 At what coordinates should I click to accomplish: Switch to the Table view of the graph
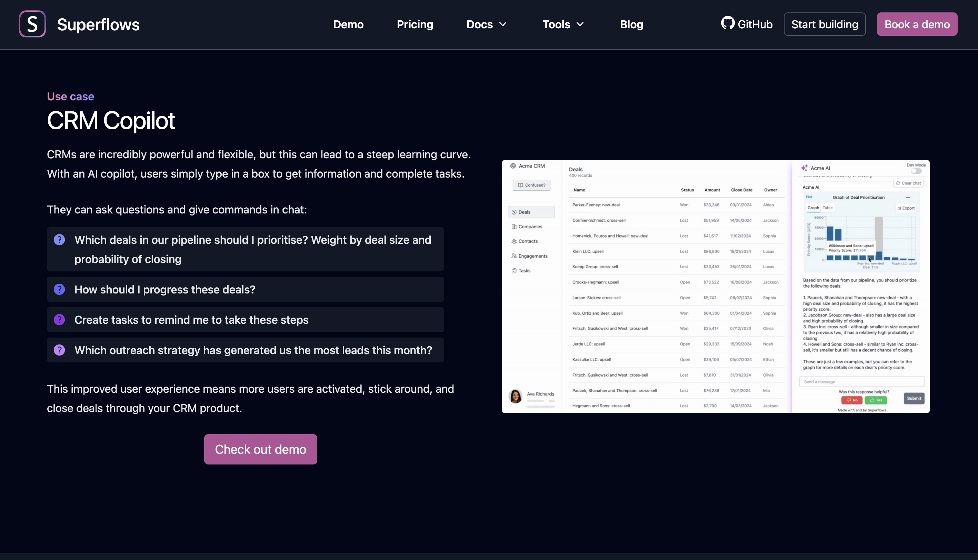827,208
